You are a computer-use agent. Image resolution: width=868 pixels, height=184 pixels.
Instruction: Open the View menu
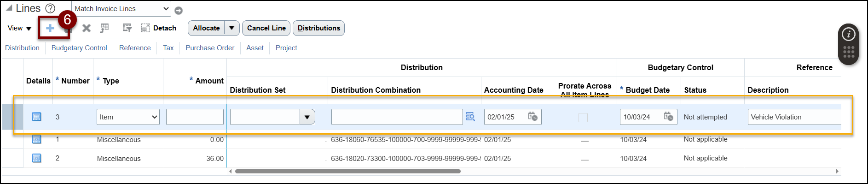tap(19, 28)
